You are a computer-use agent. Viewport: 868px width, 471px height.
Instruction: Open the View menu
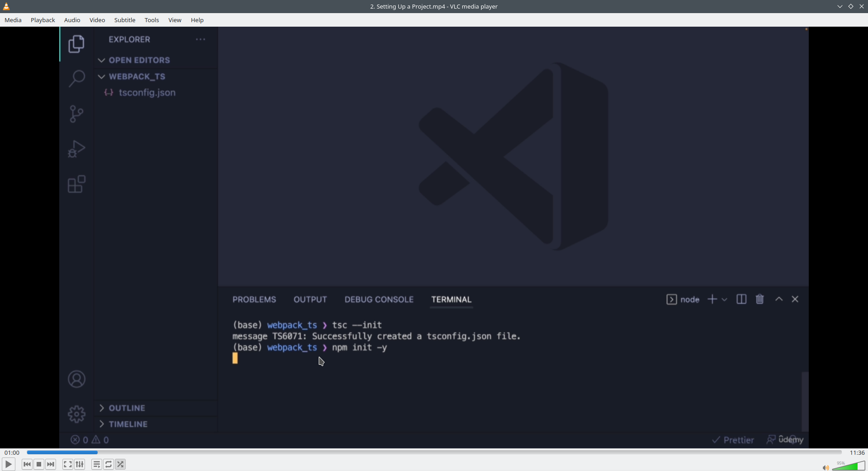pos(175,20)
